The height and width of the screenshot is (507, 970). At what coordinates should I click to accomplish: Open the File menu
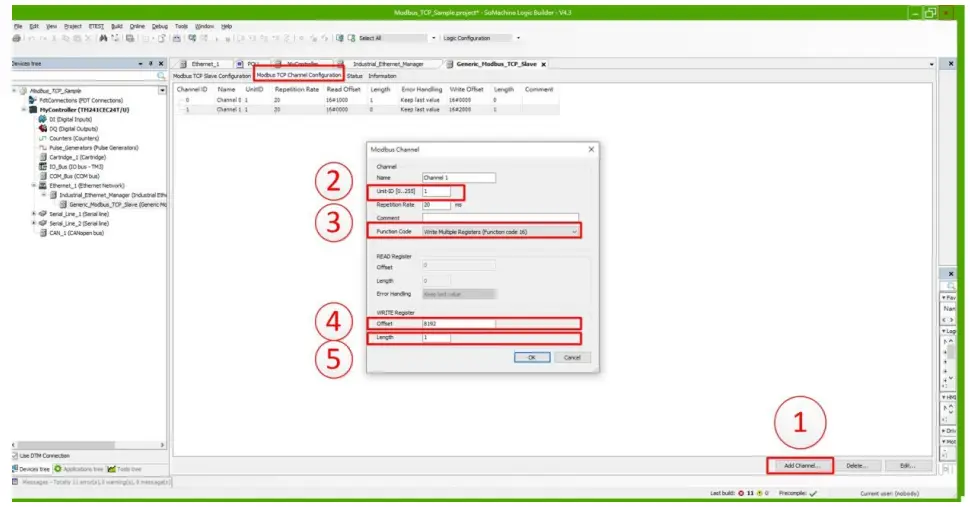[18, 27]
